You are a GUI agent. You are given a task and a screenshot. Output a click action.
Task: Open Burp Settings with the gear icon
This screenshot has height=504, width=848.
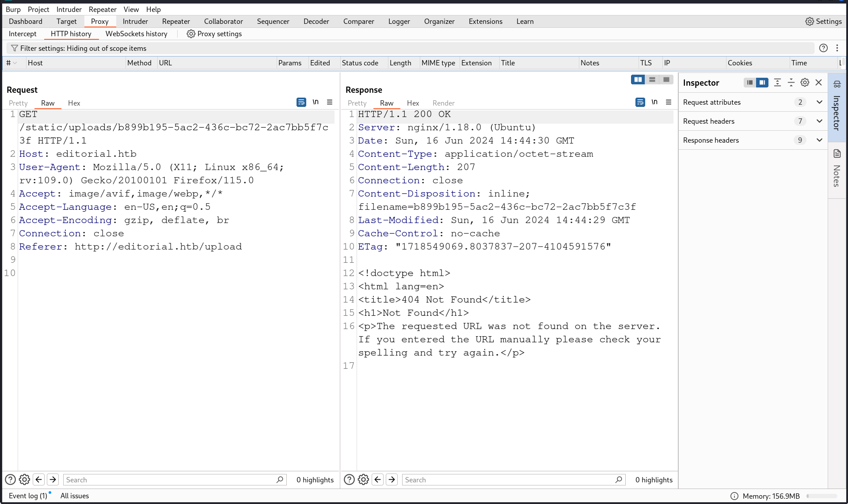tap(809, 21)
